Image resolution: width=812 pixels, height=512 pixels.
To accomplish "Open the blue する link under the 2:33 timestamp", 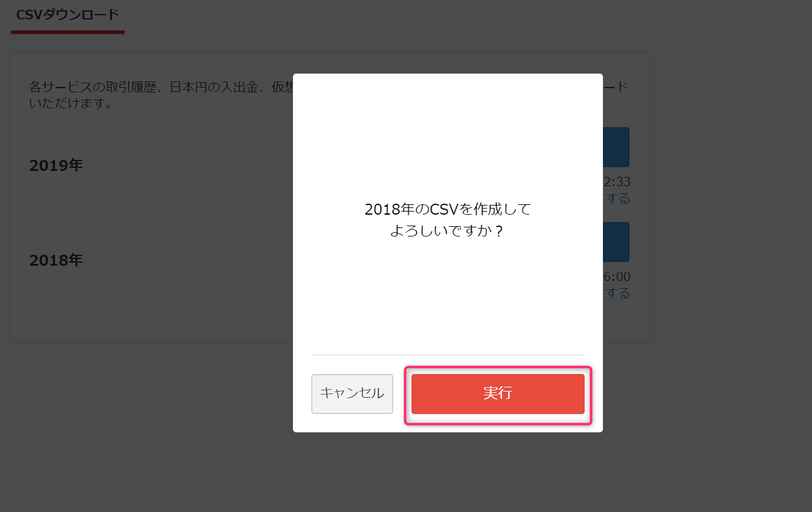I will coord(617,198).
